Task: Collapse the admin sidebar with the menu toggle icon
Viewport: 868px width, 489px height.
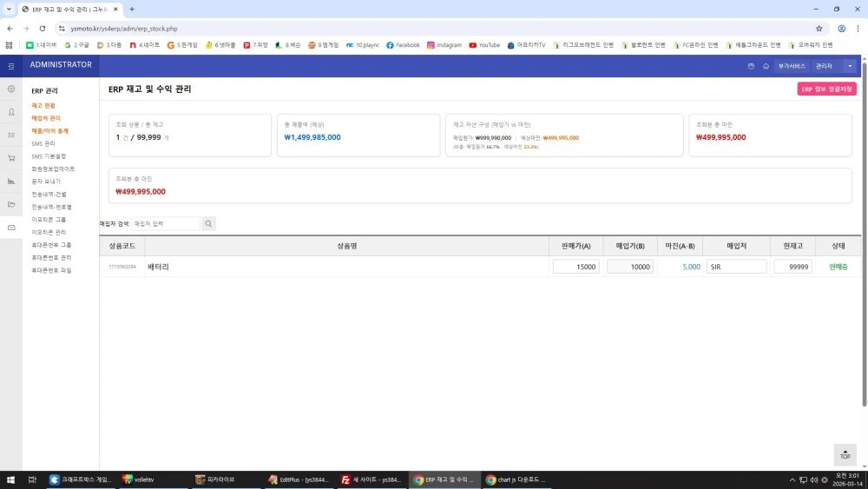Action: pyautogui.click(x=11, y=66)
